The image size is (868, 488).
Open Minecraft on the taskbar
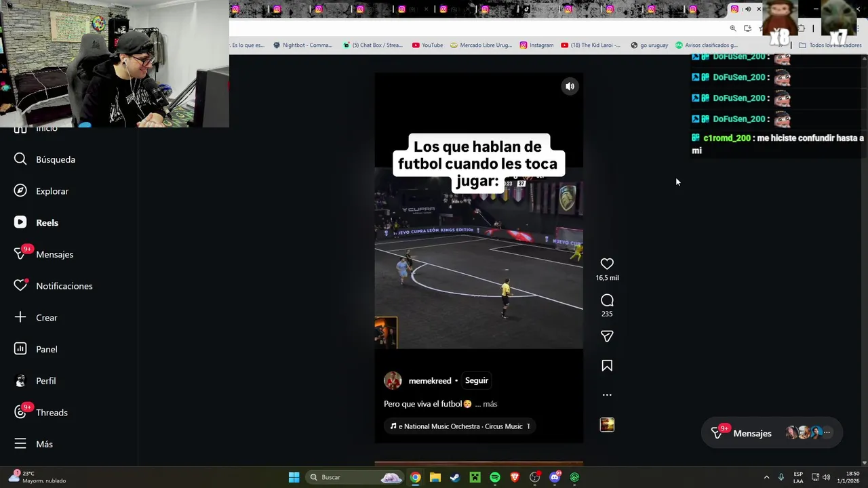pos(475,477)
